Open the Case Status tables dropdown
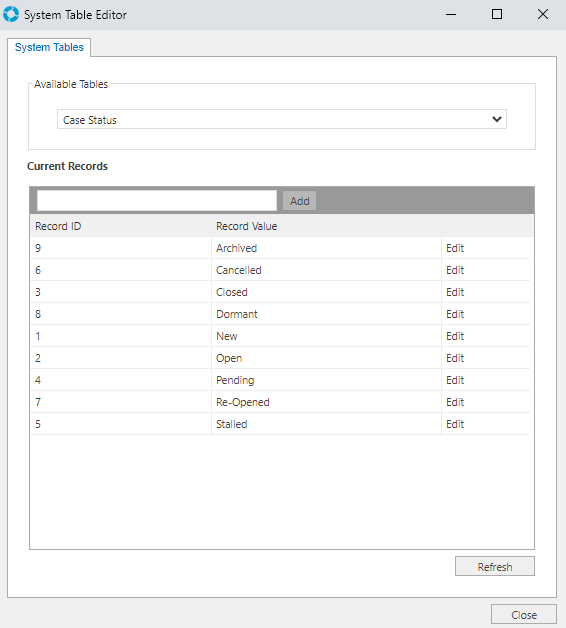This screenshot has width=566, height=628. (282, 119)
